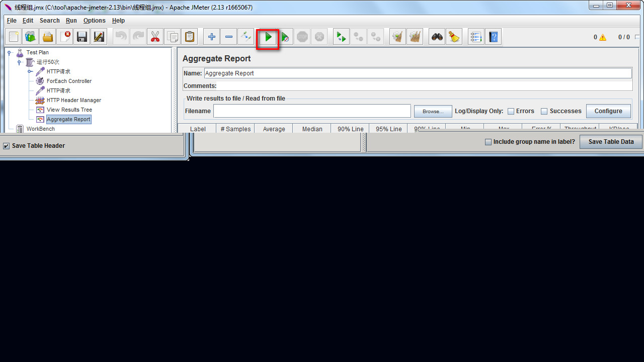Screen dimensions: 644x362
Task: Paste from clipboard via toolbar icon
Action: click(x=190, y=37)
